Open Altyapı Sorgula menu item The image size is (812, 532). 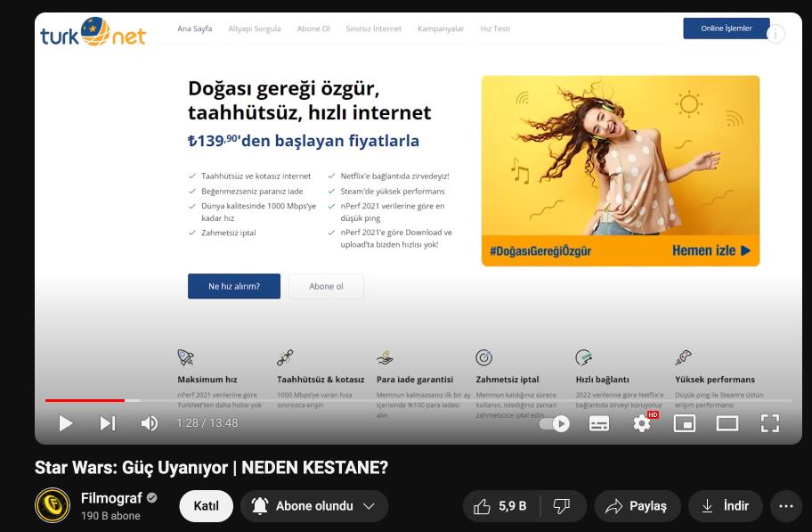click(255, 29)
